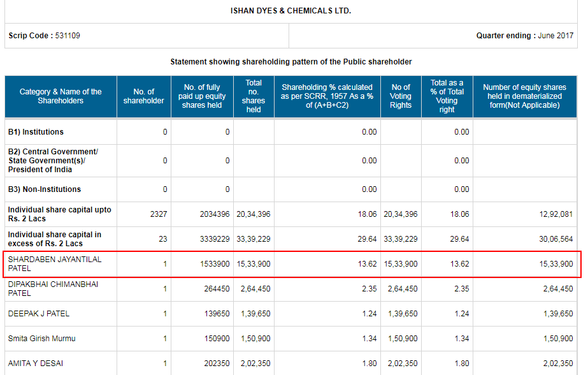The height and width of the screenshot is (375, 588).
Task: Click the fully paid shares value 150900
Action: 217,339
